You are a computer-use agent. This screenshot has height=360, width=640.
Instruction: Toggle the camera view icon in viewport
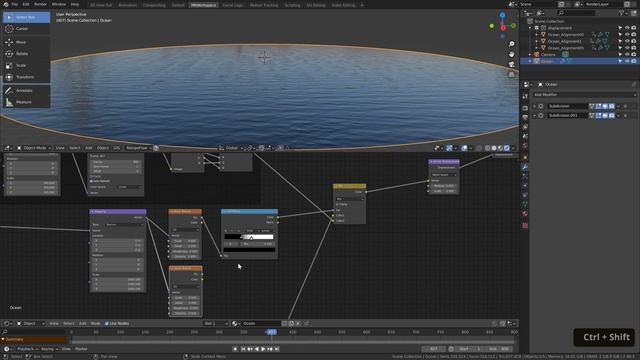point(511,64)
